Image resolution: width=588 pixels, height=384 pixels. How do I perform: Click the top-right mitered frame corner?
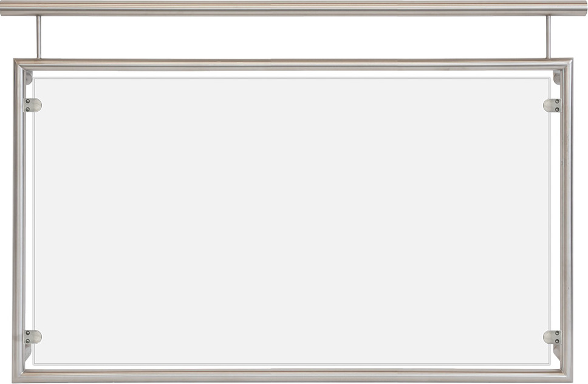pos(566,65)
